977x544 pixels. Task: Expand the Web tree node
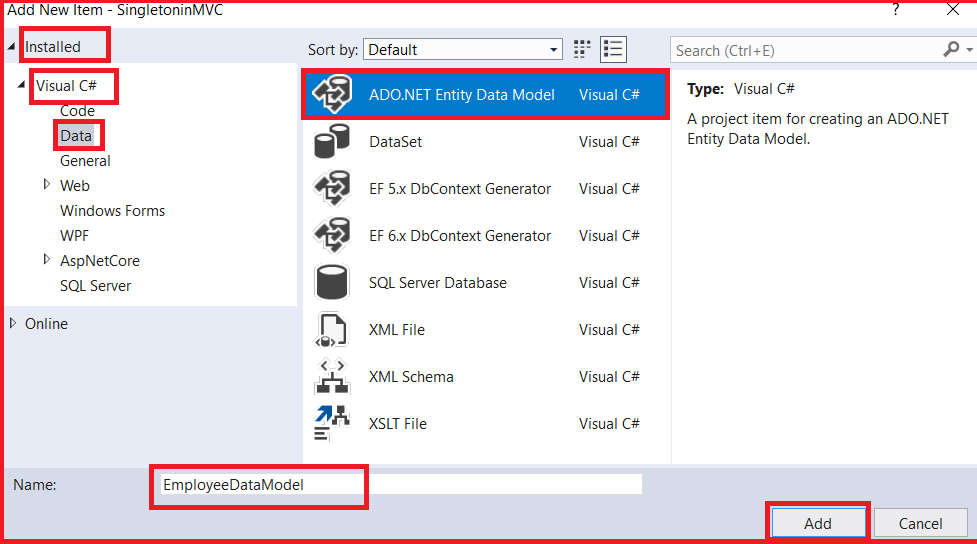47,184
